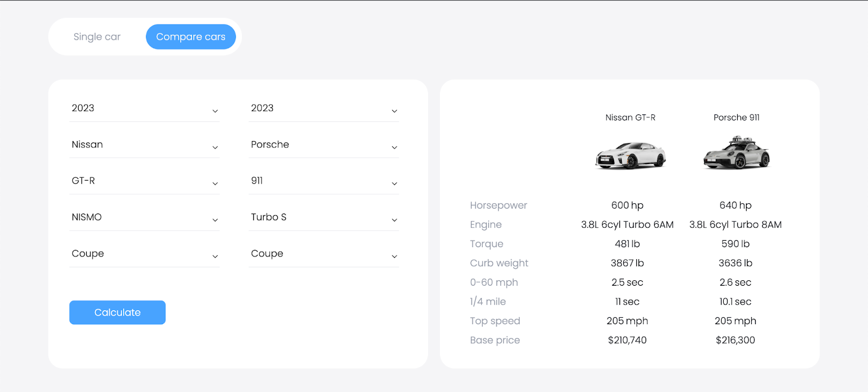The width and height of the screenshot is (868, 392).
Task: Open the second car's year dropdown
Action: (324, 108)
